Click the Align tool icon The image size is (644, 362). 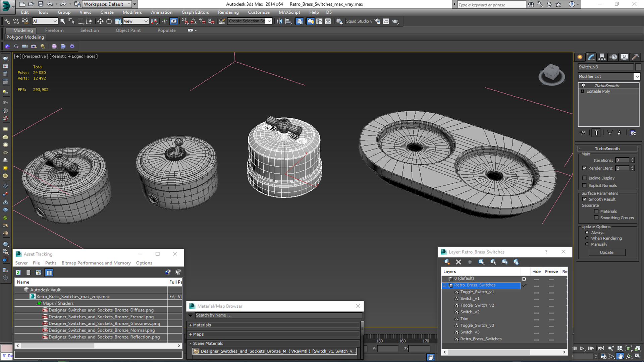click(x=288, y=21)
